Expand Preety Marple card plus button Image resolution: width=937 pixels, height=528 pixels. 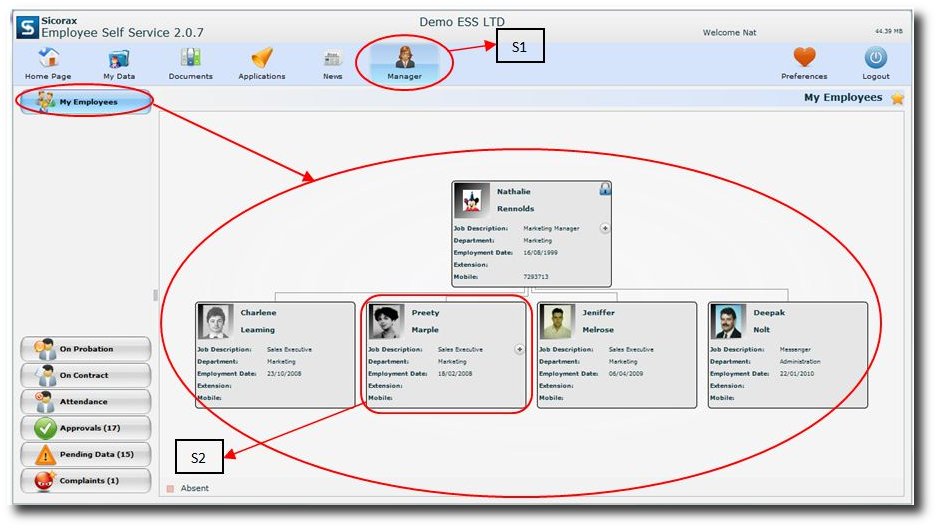[x=519, y=349]
